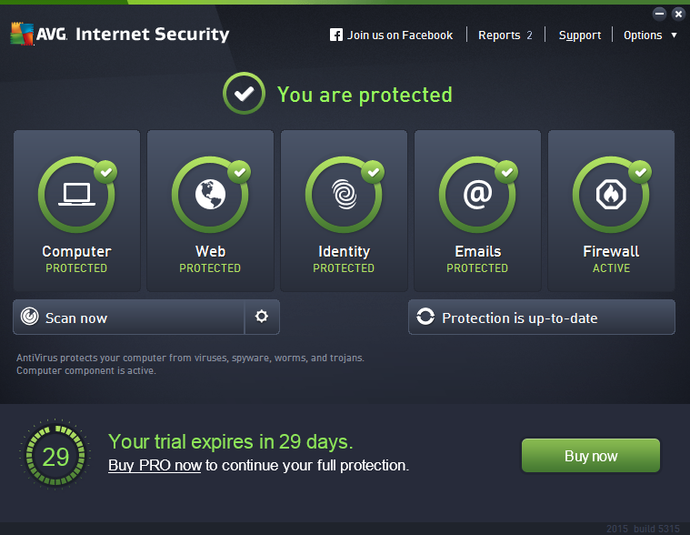Open the Web protection globe icon
Screen dimensions: 690x535
tap(210, 195)
